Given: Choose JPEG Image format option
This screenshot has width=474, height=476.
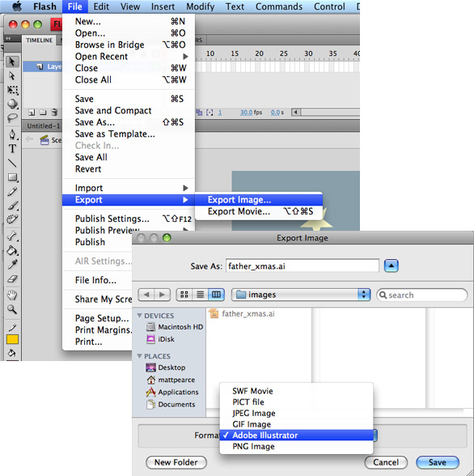Looking at the screenshot, I should coord(297,413).
